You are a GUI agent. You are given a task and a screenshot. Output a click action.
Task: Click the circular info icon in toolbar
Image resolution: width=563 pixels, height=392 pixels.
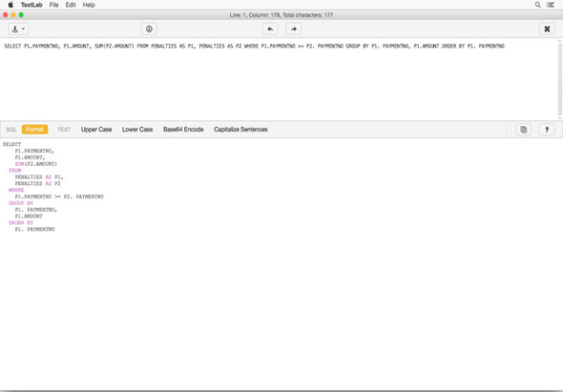pos(149,29)
